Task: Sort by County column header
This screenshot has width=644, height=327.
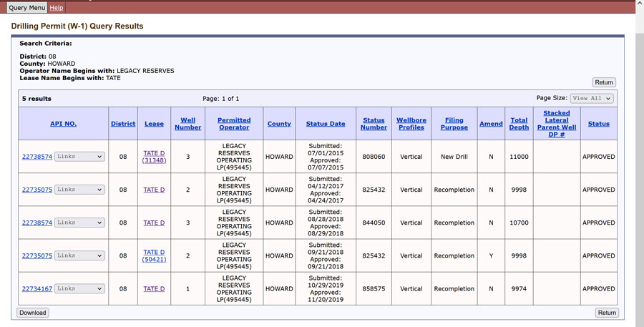Action: 279,124
